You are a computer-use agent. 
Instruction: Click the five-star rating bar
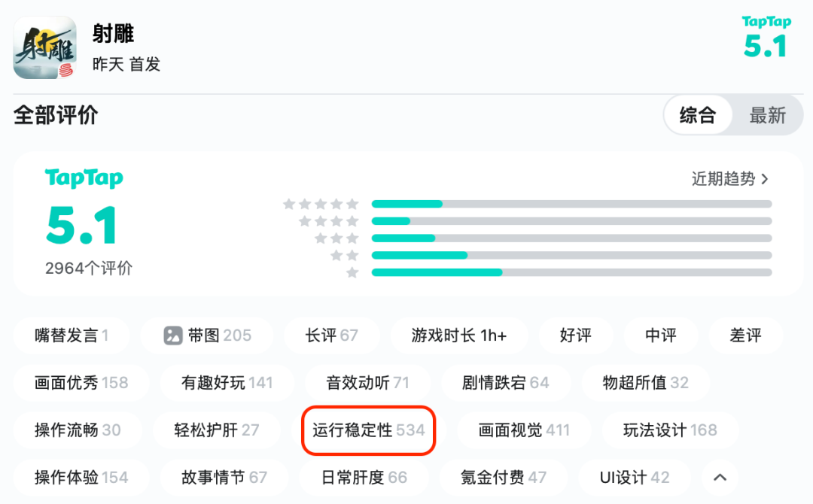pyautogui.click(x=571, y=204)
